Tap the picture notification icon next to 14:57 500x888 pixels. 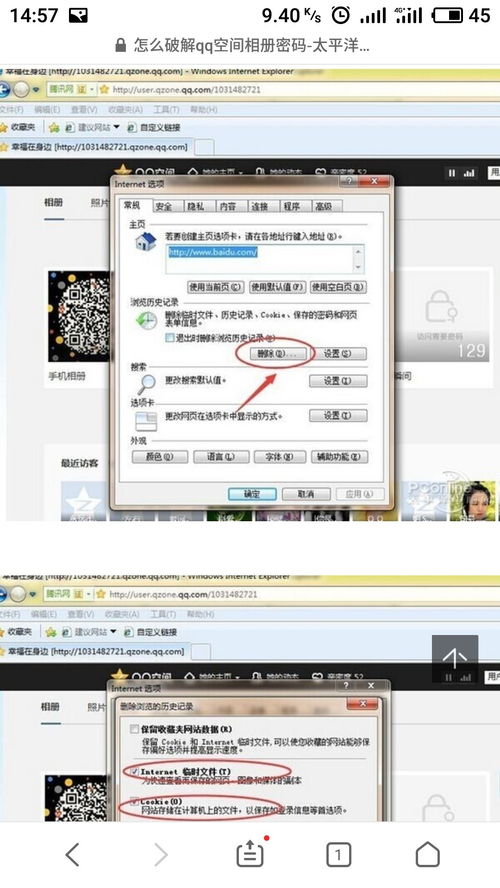click(x=78, y=15)
